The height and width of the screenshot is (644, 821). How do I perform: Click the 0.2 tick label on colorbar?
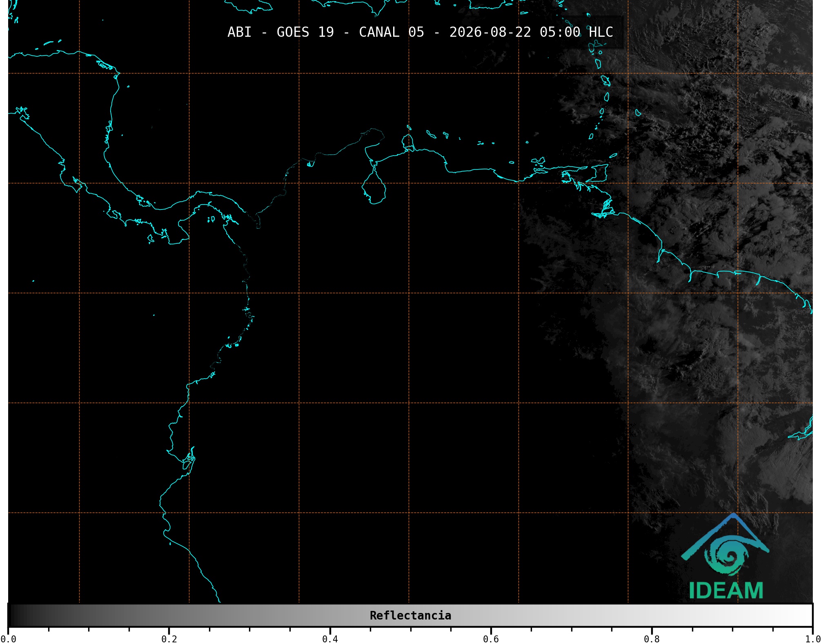[x=169, y=639]
